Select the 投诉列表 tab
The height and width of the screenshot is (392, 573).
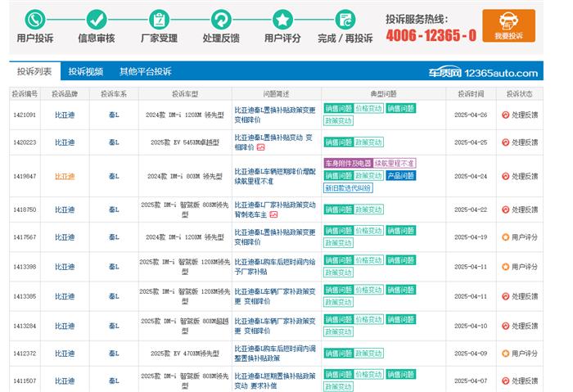34,71
